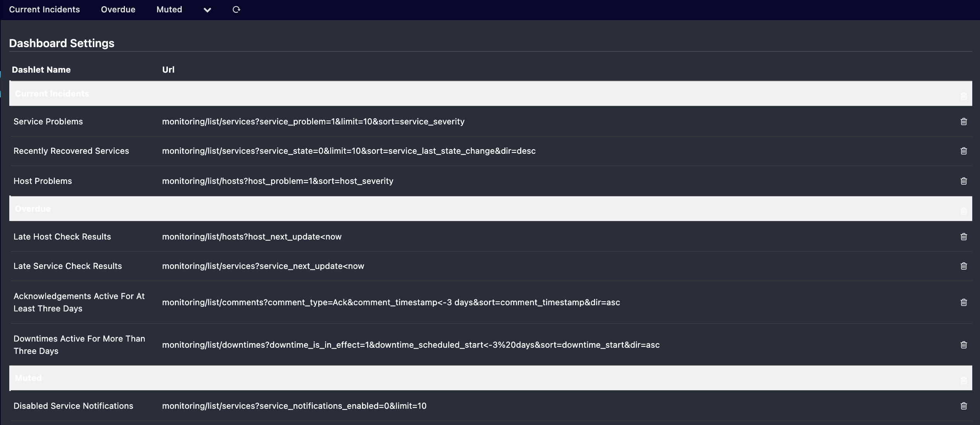Delete Late Service Check Results dashlet
This screenshot has width=980, height=425.
(x=964, y=266)
